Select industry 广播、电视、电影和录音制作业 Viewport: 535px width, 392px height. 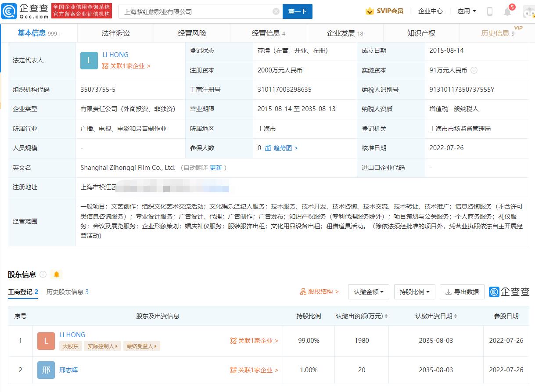pyautogui.click(x=123, y=129)
